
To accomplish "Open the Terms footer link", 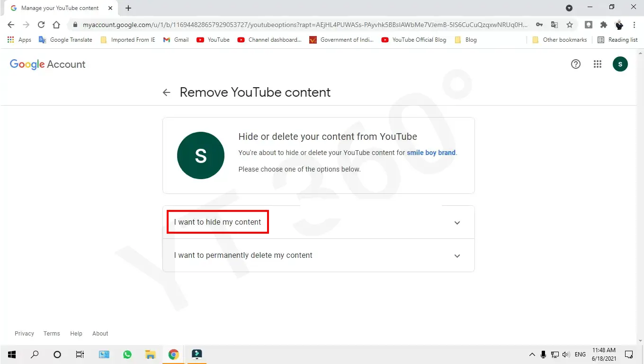I will tap(52, 334).
